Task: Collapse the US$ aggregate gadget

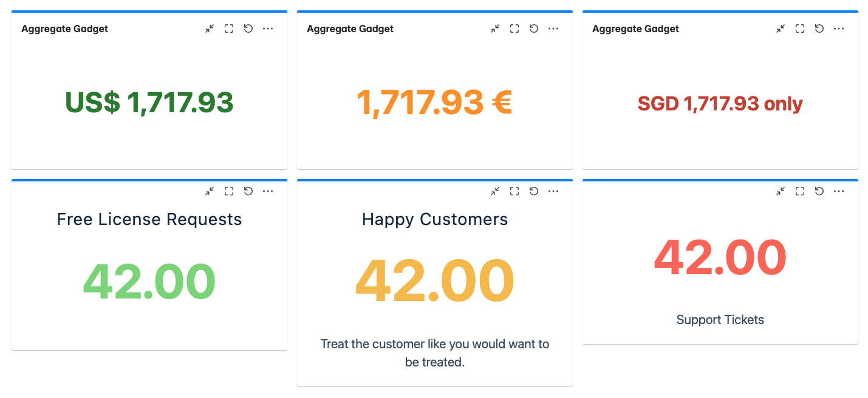Action: 210,29
